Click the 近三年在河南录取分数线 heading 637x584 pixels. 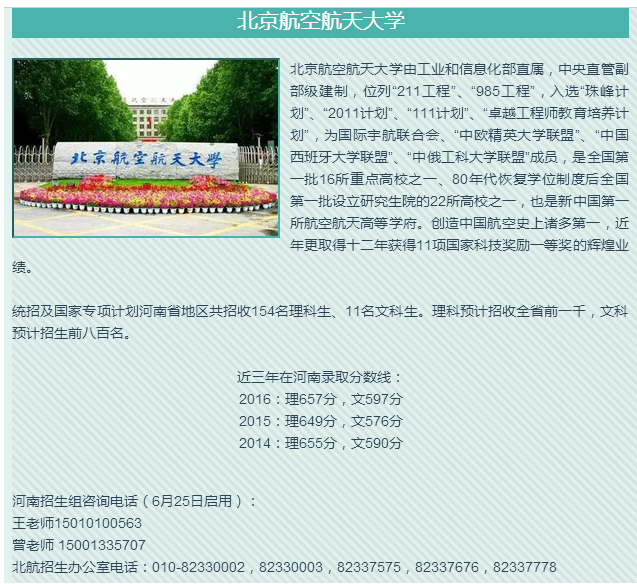click(x=320, y=377)
